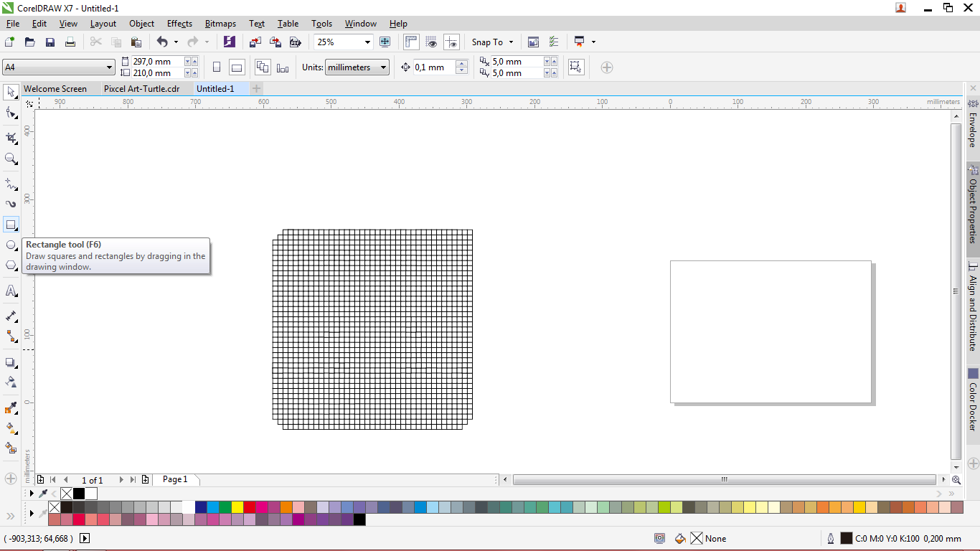This screenshot has width=980, height=551.
Task: Click the Save icon in toolbar
Action: pyautogui.click(x=50, y=42)
